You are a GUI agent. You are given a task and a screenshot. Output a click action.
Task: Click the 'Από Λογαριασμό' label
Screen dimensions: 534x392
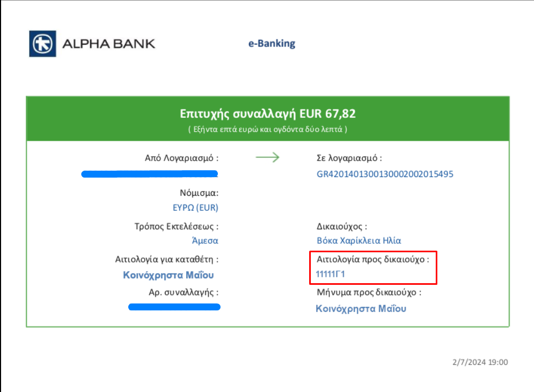(182, 158)
